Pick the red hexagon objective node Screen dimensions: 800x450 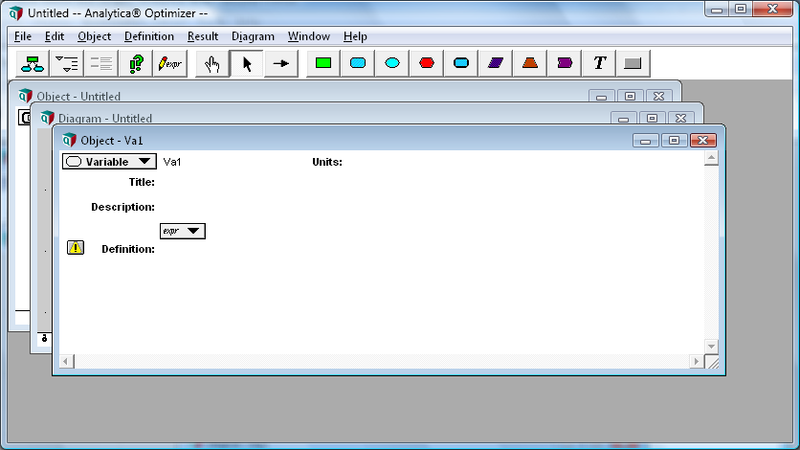pyautogui.click(x=427, y=64)
